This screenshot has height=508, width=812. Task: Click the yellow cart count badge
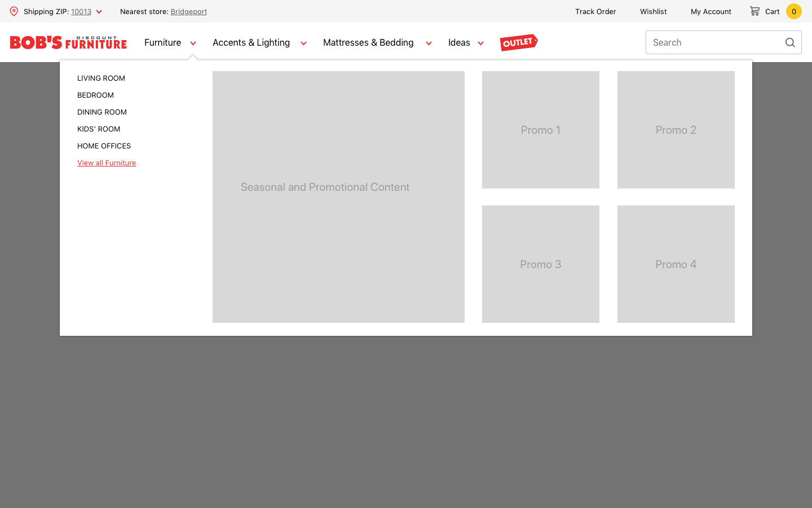click(x=794, y=11)
